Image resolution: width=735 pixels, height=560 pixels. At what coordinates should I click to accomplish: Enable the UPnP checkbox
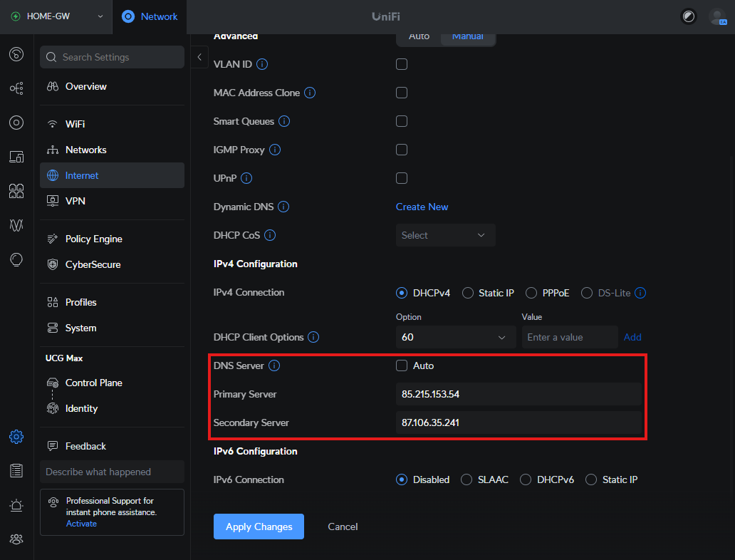401,178
